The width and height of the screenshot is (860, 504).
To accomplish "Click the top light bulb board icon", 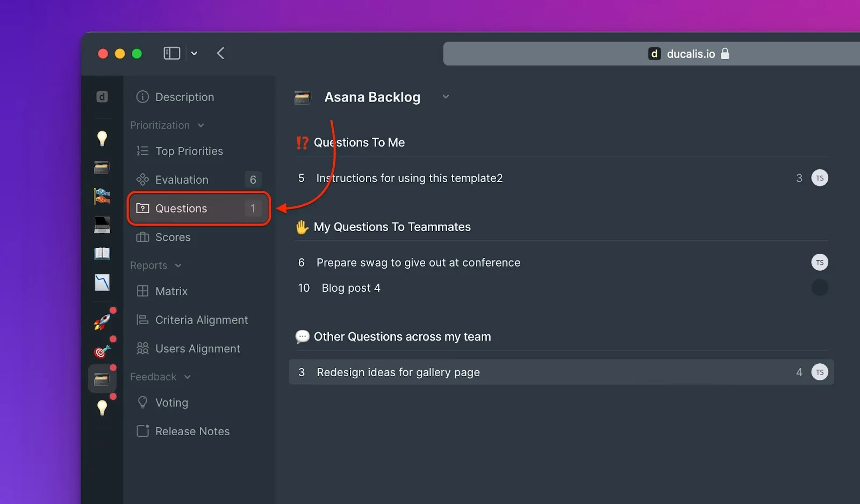I will (102, 138).
